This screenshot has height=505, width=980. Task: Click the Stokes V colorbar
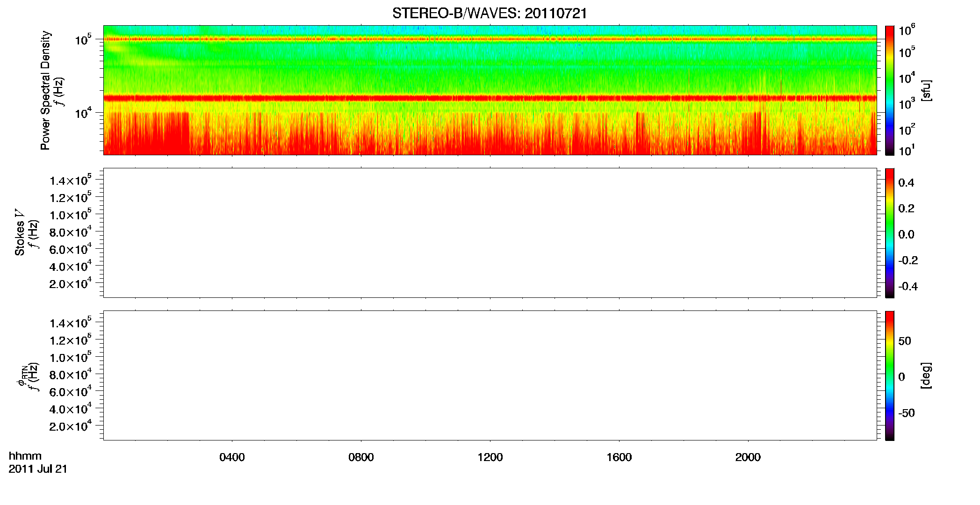click(x=890, y=233)
